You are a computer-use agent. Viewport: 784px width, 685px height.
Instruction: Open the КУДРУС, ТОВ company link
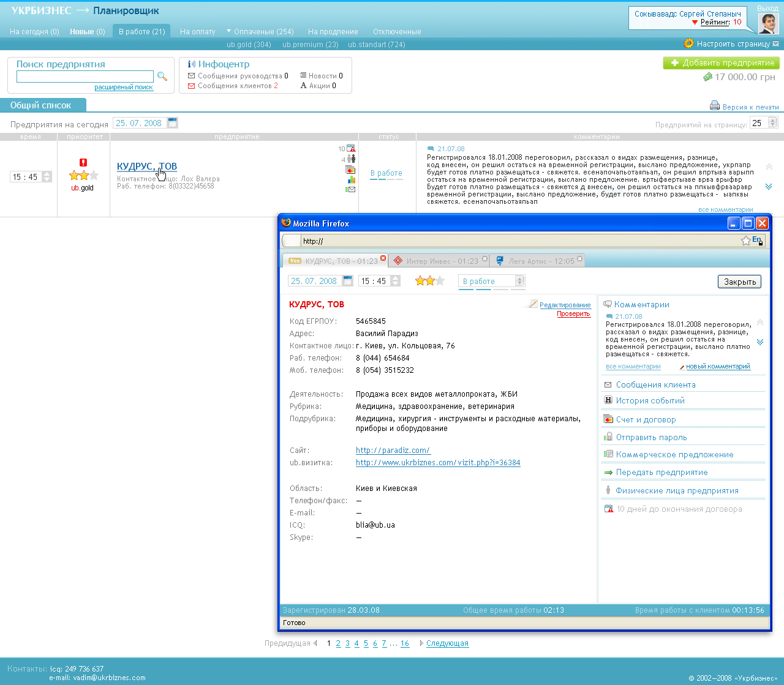[147, 167]
